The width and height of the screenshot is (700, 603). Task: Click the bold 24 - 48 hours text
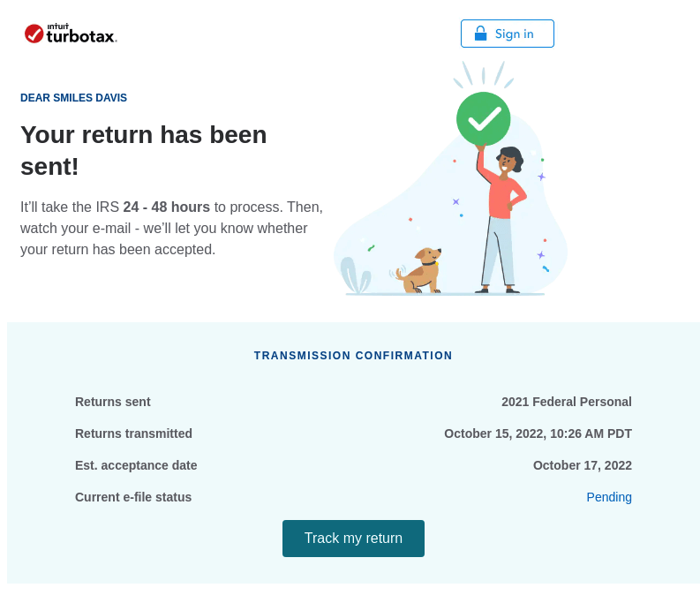tap(167, 207)
